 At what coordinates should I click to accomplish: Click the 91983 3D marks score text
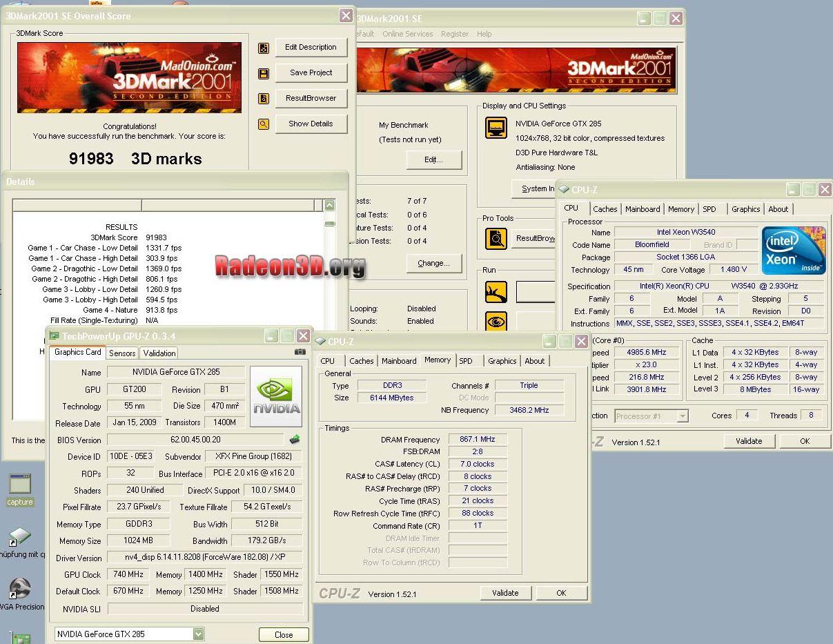[135, 159]
